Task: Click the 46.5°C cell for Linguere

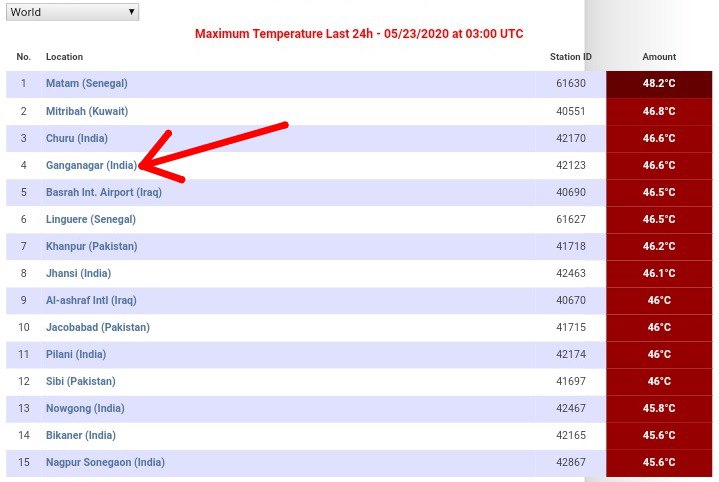Action: coord(659,220)
